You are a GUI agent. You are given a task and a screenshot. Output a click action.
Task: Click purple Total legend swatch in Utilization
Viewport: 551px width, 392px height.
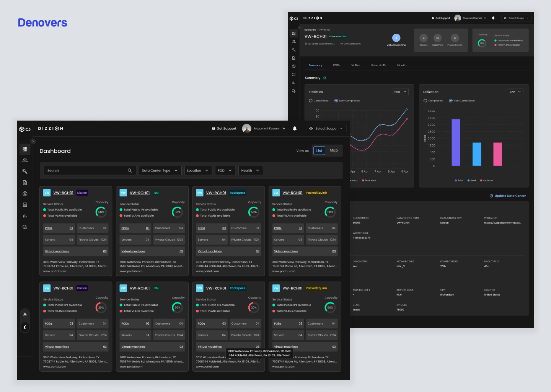456,180
